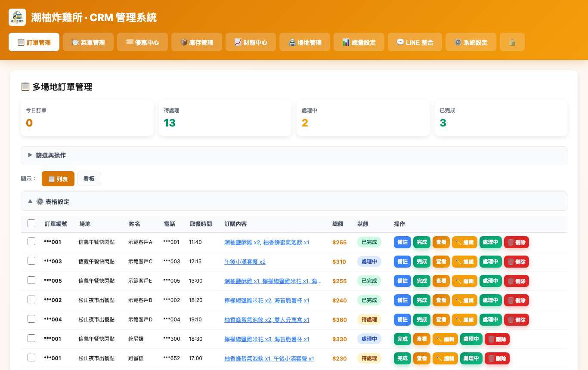
Task: Click the 已完成 summary card showing 3
Action: coord(501,118)
